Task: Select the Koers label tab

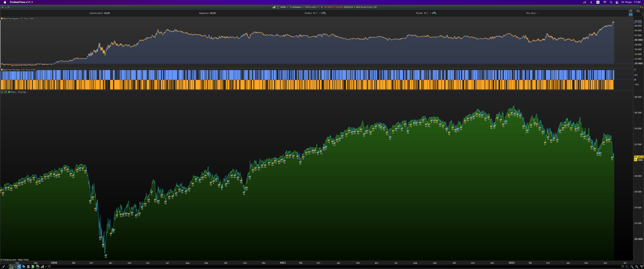Action: pyautogui.click(x=13, y=92)
